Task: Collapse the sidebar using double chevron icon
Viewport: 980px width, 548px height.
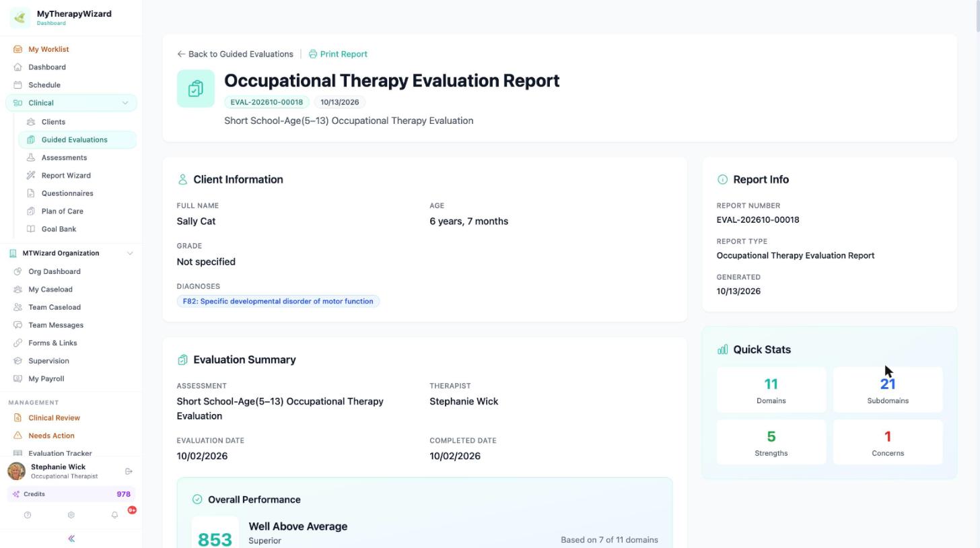Action: tap(71, 539)
